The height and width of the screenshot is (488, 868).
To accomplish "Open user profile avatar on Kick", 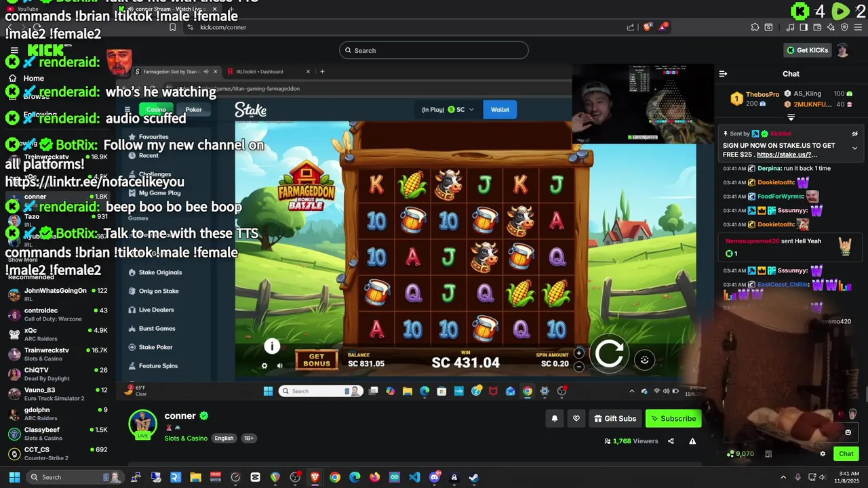I will (x=843, y=50).
